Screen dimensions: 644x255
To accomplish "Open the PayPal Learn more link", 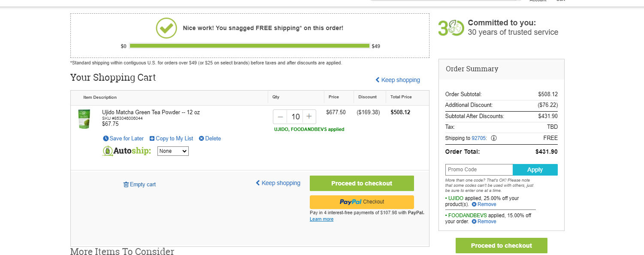I will point(321,219).
